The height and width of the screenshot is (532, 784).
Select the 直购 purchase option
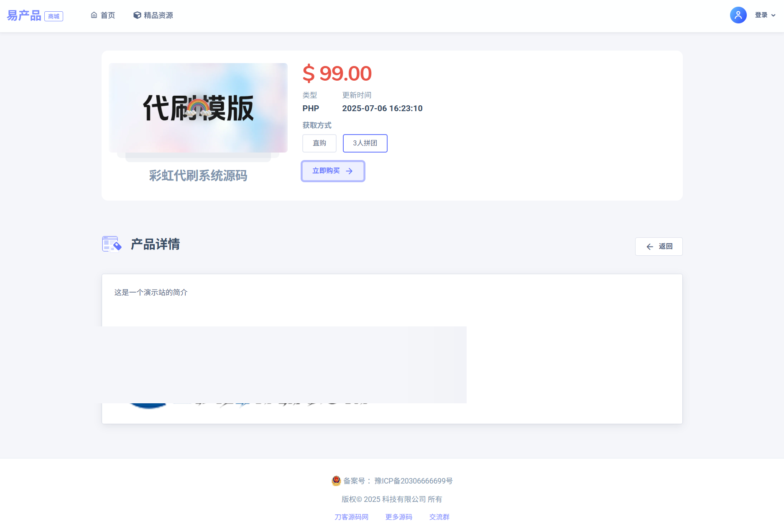click(x=319, y=143)
